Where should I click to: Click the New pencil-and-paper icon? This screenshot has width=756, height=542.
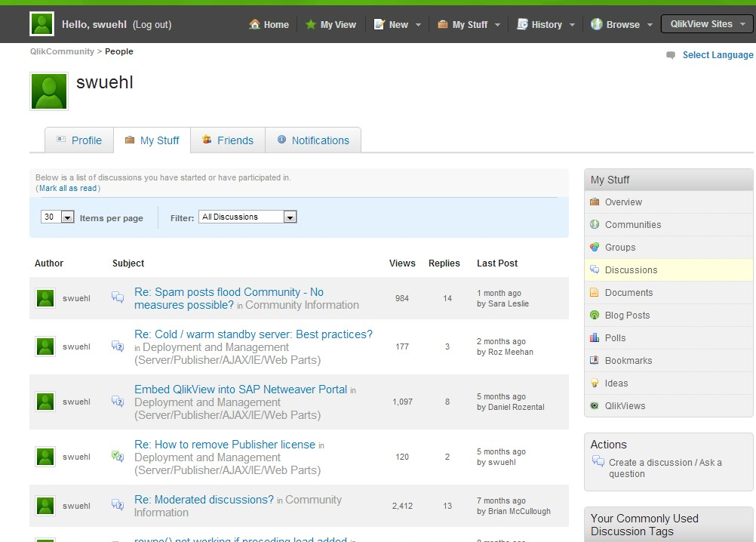click(x=380, y=24)
